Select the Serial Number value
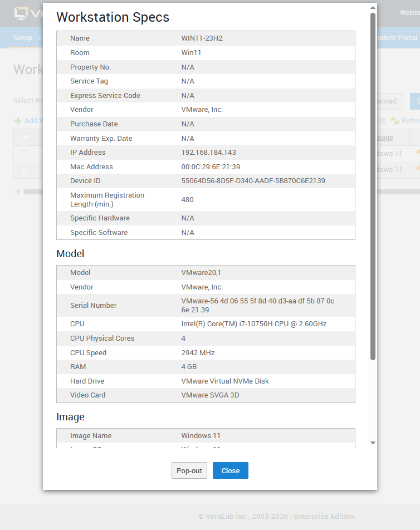Viewport: 420px width, 530px height. point(258,305)
